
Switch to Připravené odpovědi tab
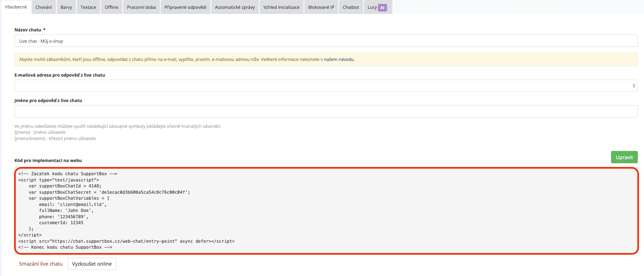pos(186,7)
